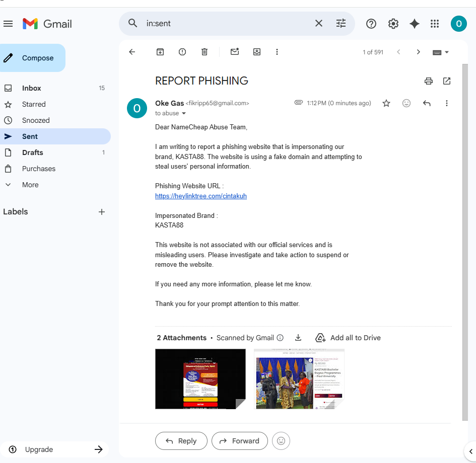
Task: Go to the older conversation arrow
Action: [418, 52]
